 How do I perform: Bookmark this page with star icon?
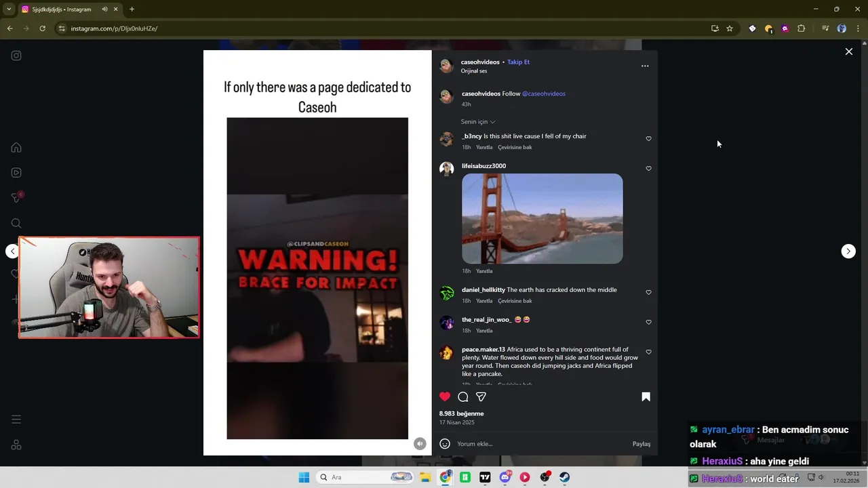[x=730, y=28]
